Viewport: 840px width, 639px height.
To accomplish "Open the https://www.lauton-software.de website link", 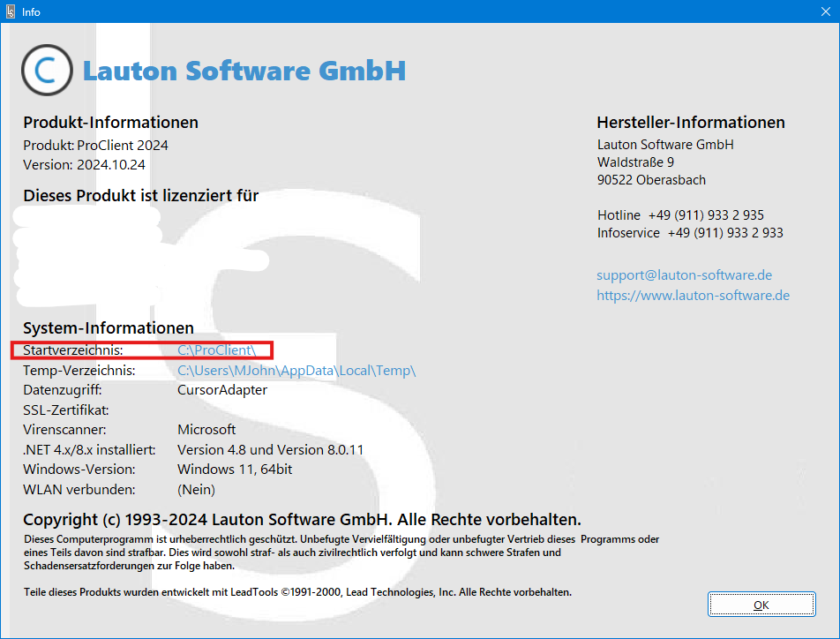I will [x=693, y=295].
